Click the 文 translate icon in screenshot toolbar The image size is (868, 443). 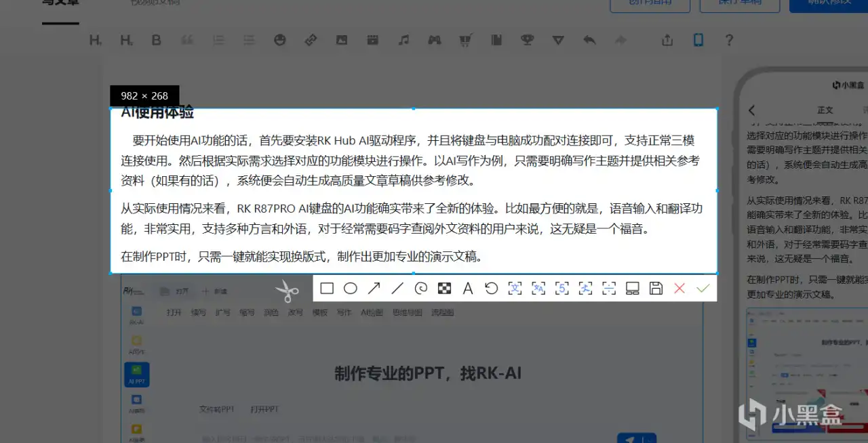point(515,289)
